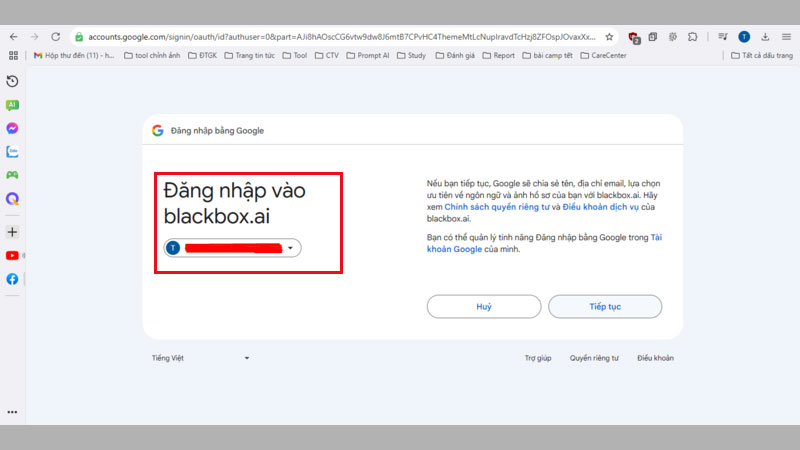The height and width of the screenshot is (450, 800).
Task: Open the gear-like extension icon in toolbar
Action: 673,37
